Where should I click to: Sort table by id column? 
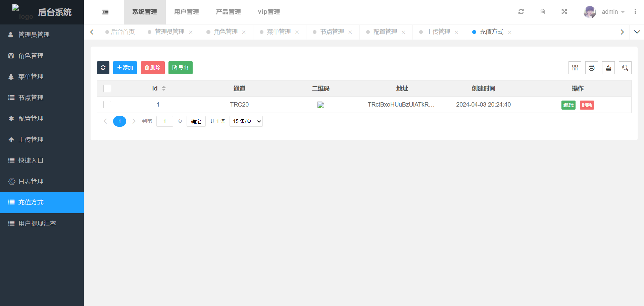[x=163, y=88]
